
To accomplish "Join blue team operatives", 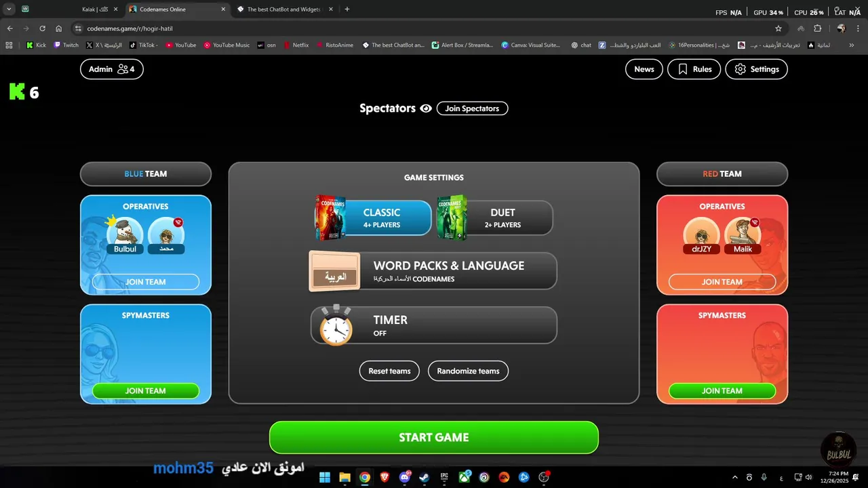I will pyautogui.click(x=146, y=282).
